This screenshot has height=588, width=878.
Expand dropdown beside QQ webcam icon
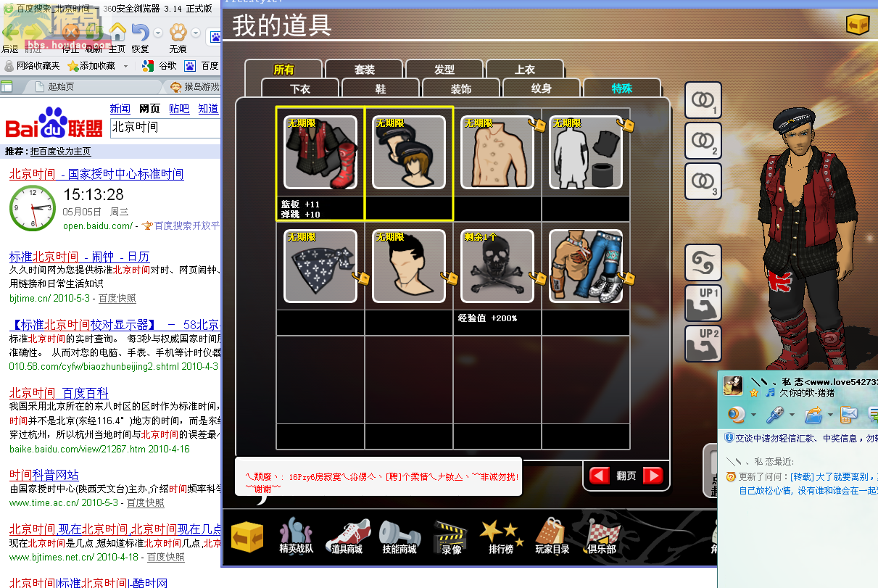(x=753, y=415)
